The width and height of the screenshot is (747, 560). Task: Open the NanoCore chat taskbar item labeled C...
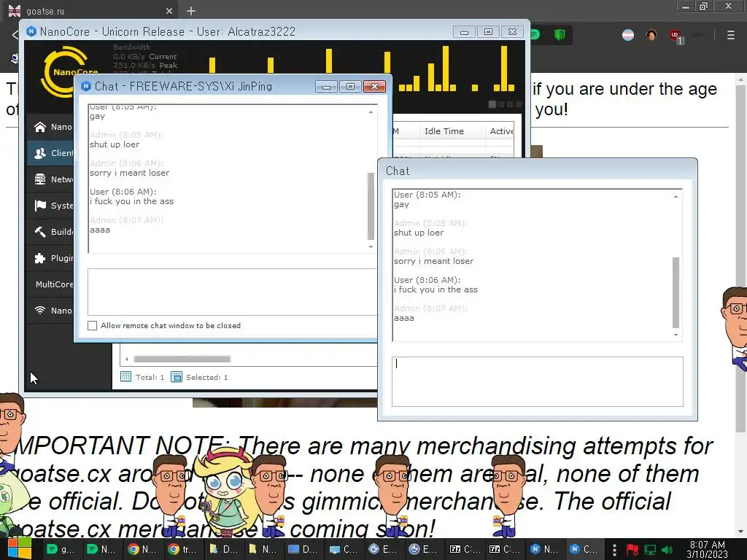pos(584,549)
